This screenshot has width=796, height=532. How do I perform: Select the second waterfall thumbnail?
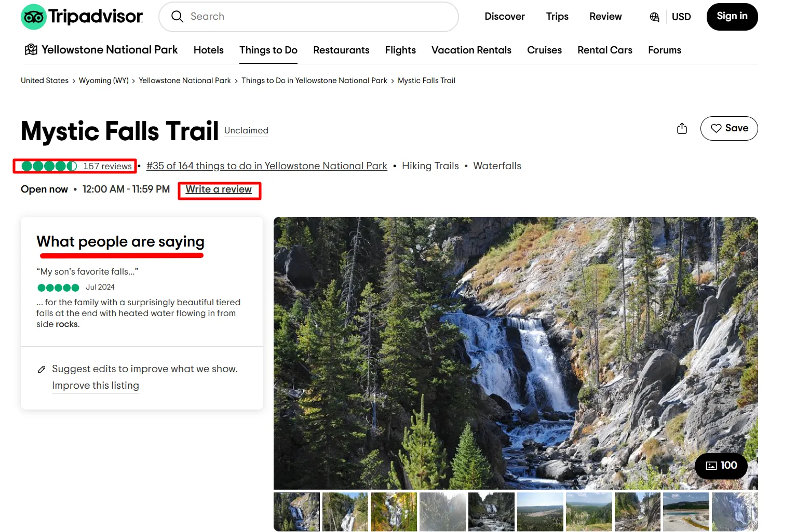coord(345,512)
